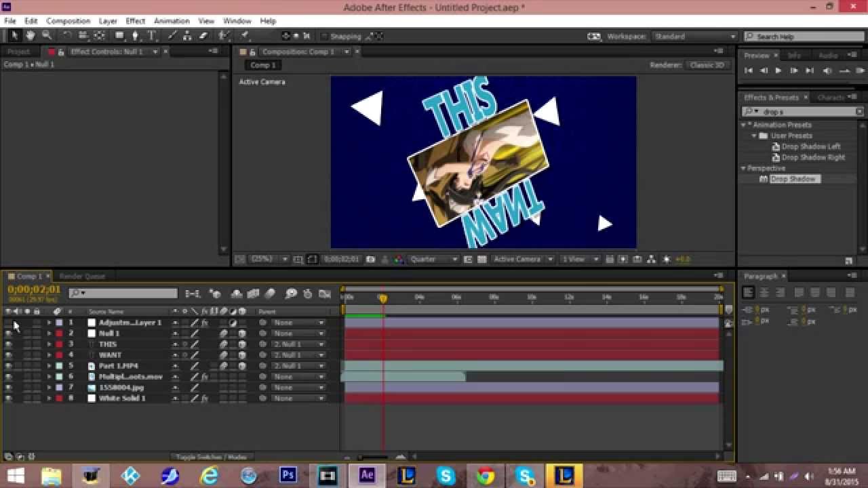Click center align text icon in Paragraph

[764, 293]
